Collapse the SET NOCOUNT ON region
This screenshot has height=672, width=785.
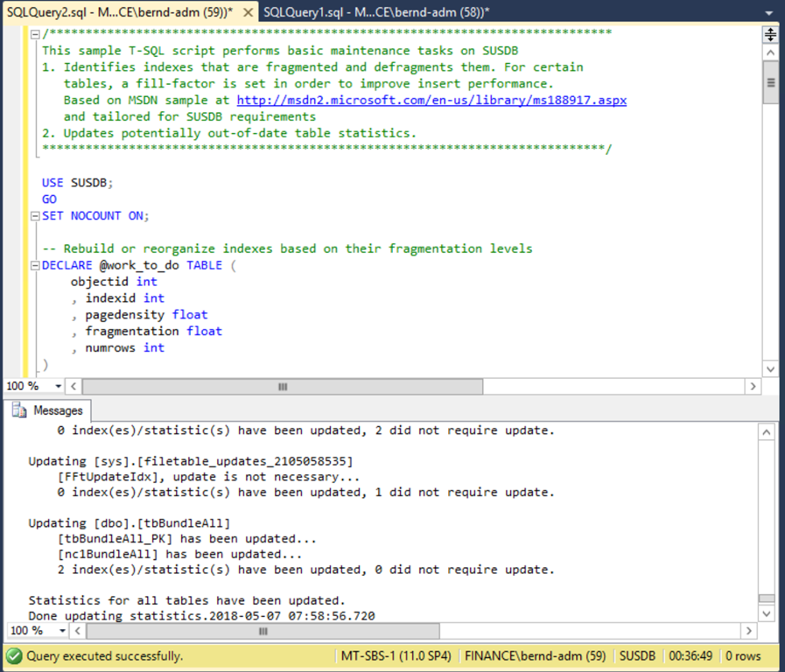34,216
